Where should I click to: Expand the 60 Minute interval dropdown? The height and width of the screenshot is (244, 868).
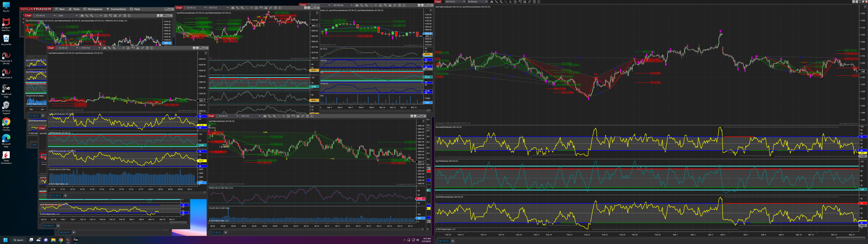(486, 2)
